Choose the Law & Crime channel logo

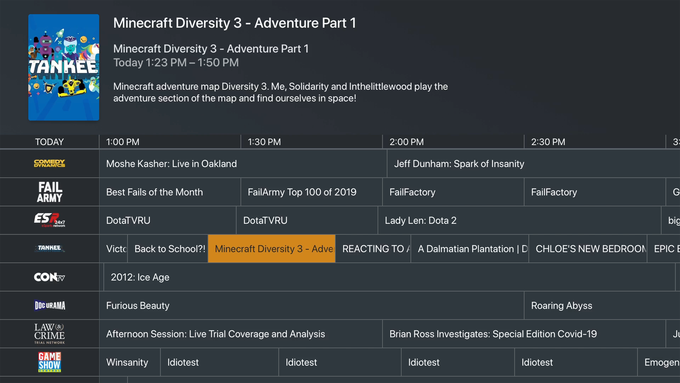point(49,334)
